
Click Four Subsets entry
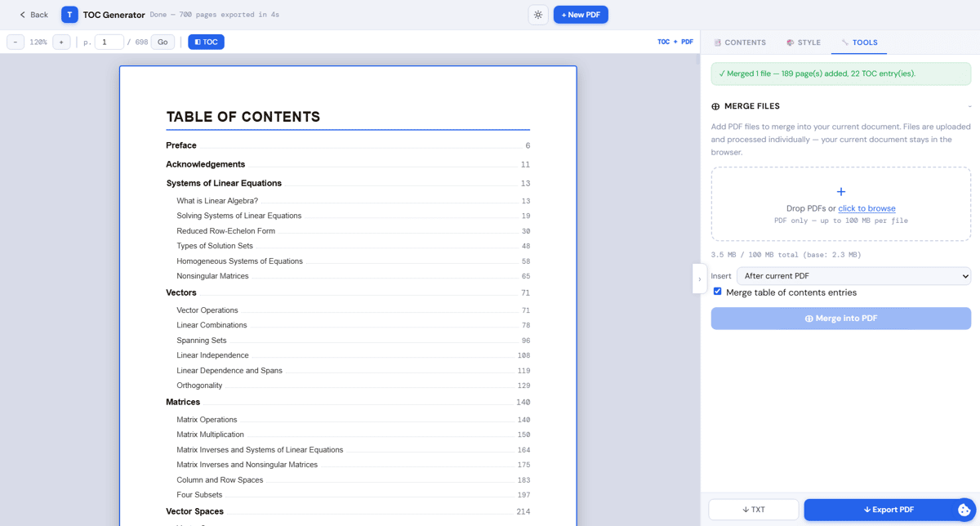(354, 495)
